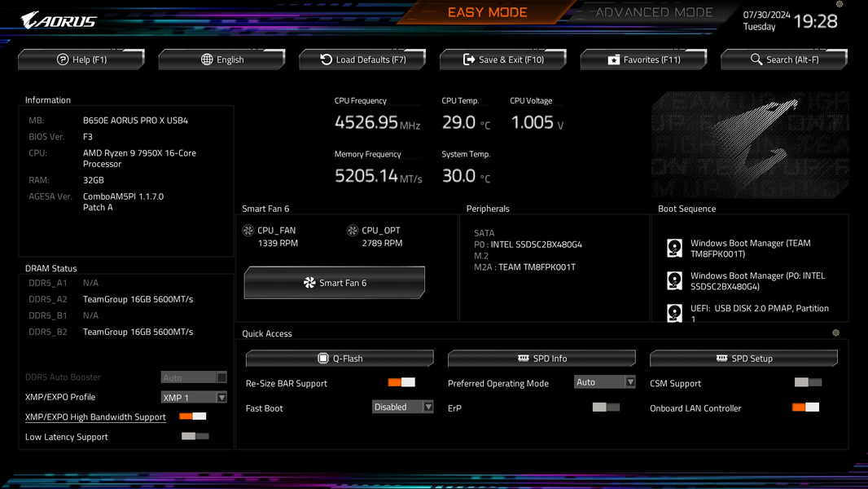Click the Q-Flash chip icon
The height and width of the screenshot is (489, 868).
[x=323, y=359]
